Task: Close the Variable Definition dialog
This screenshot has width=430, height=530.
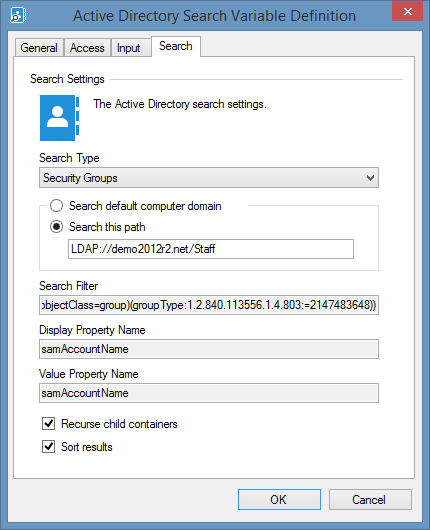Action: (407, 11)
